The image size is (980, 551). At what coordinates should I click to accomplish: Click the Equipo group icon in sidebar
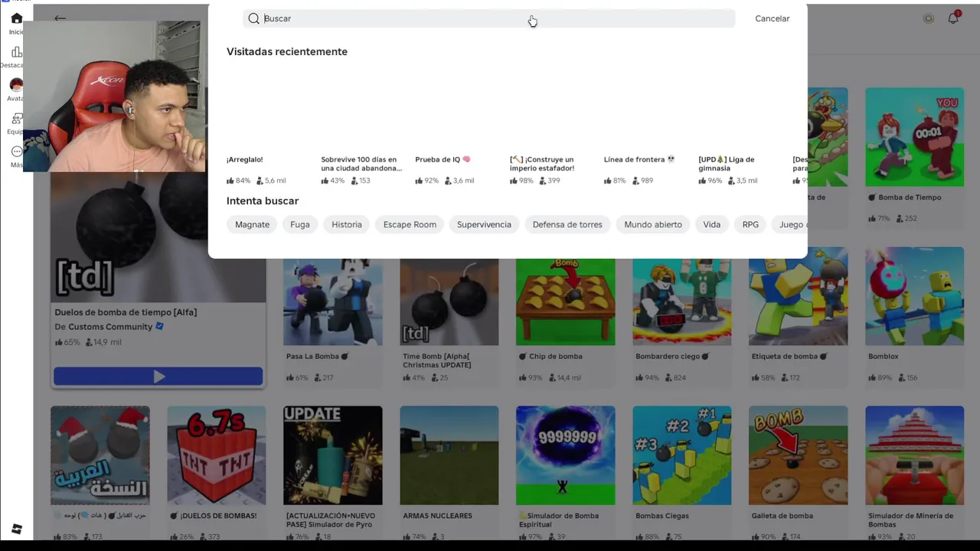tap(16, 119)
